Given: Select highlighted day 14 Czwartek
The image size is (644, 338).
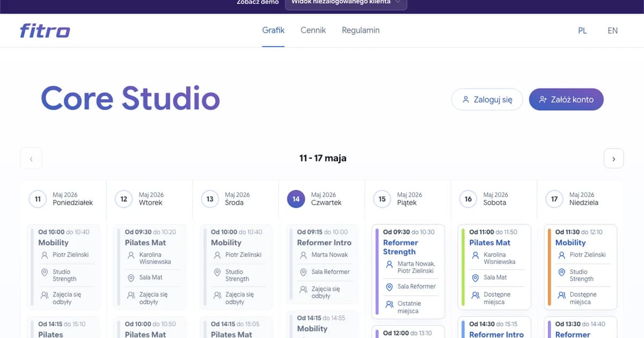Looking at the screenshot, I should tap(296, 199).
